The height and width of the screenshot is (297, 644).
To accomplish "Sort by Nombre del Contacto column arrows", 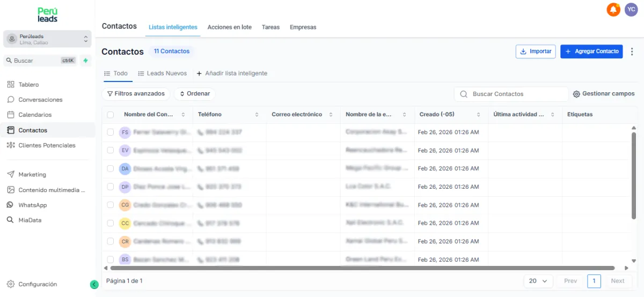I will pyautogui.click(x=183, y=115).
